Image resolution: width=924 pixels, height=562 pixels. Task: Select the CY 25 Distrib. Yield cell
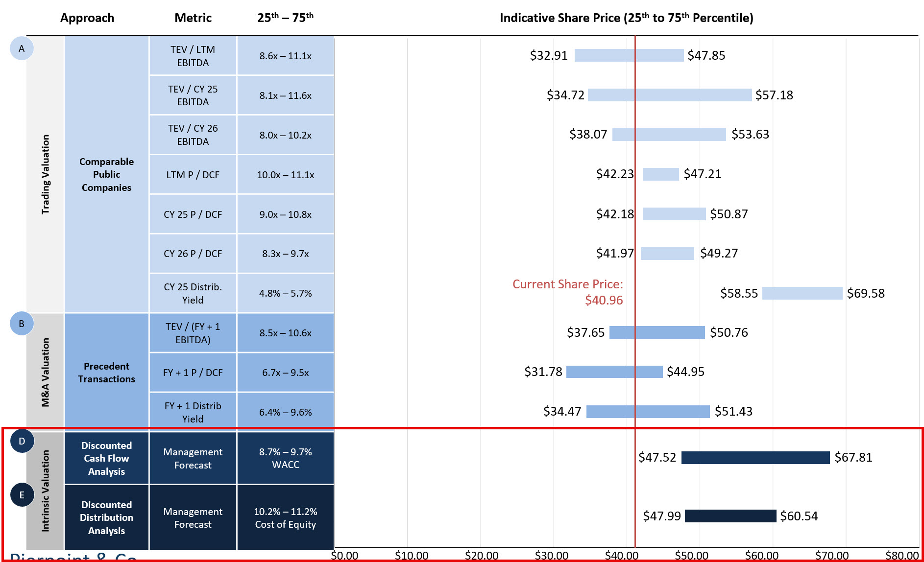point(193,293)
